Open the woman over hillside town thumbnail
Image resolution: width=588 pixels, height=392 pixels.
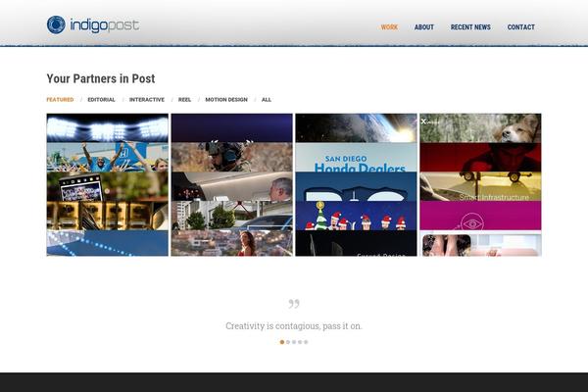click(231, 243)
